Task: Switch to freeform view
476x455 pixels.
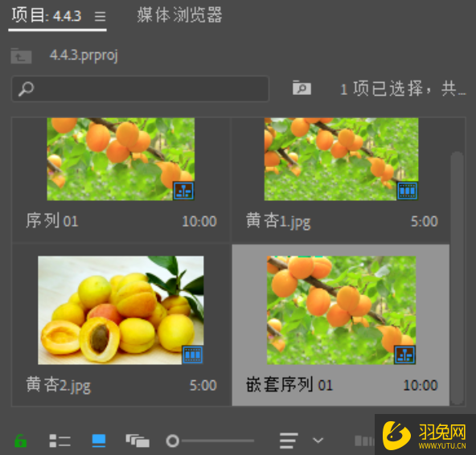Action: click(x=137, y=441)
